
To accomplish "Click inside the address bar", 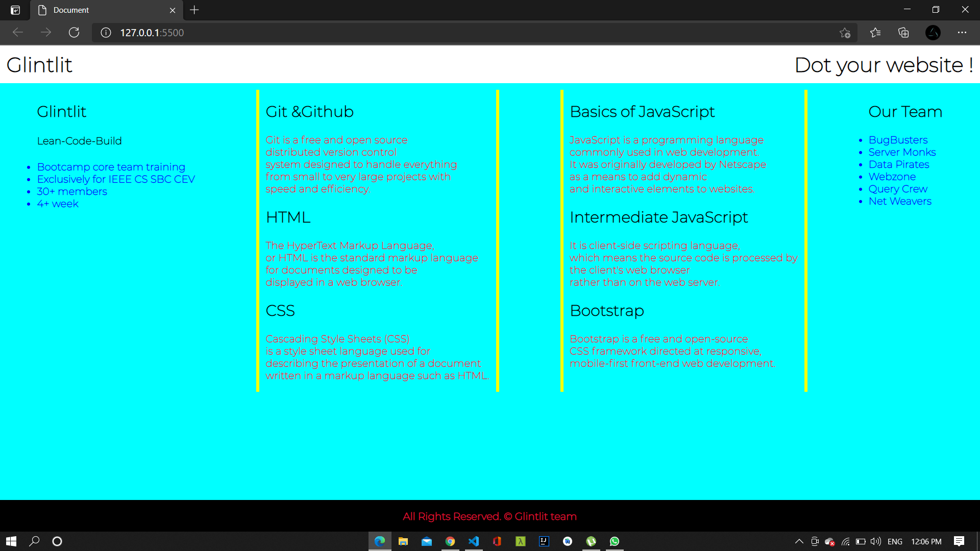I will click(306, 32).
